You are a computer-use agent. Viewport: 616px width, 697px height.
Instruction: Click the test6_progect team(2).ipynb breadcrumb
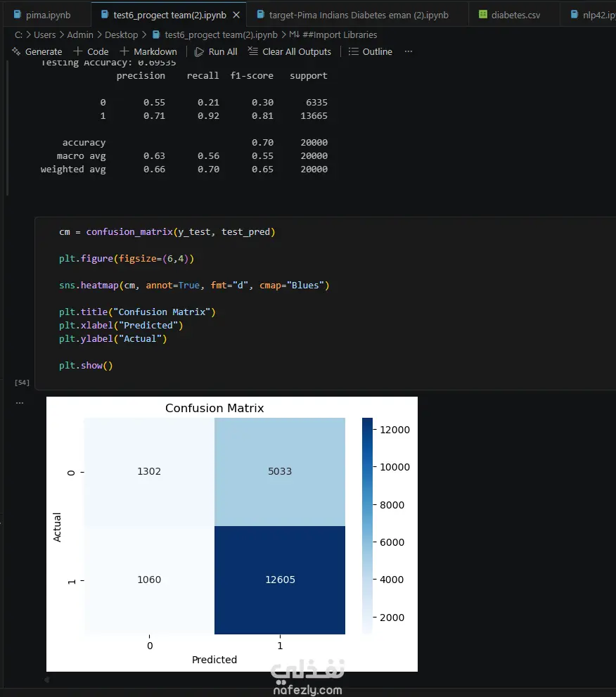pyautogui.click(x=221, y=34)
